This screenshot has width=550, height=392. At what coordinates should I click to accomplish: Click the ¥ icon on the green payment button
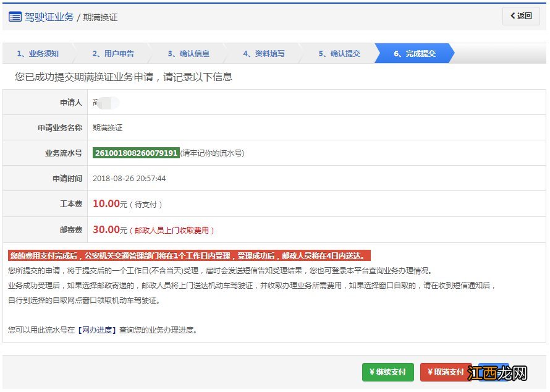371,372
